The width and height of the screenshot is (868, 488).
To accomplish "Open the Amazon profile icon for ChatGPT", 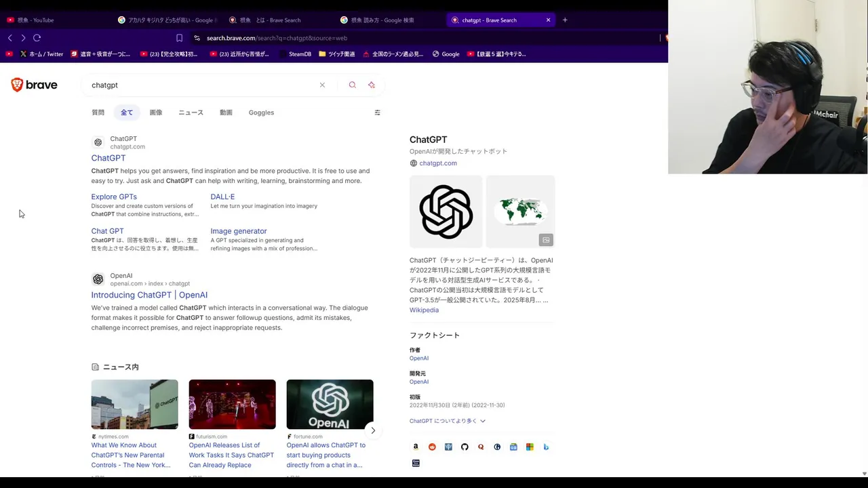I will pos(416,447).
